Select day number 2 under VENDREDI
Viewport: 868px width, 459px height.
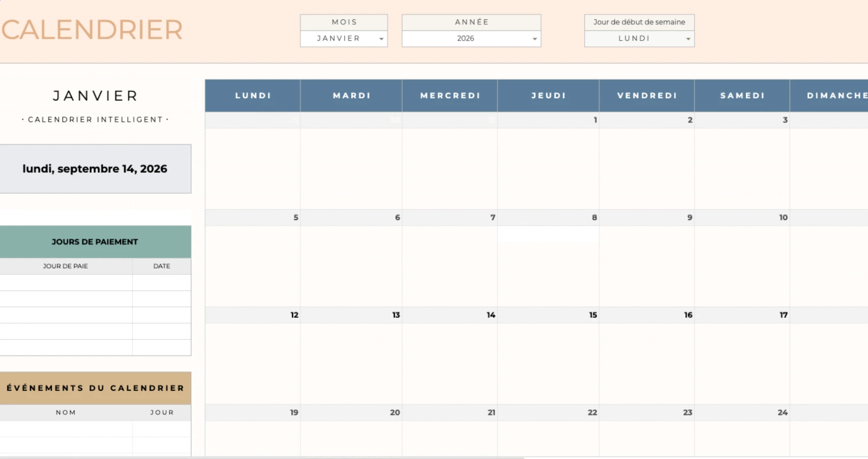point(647,120)
